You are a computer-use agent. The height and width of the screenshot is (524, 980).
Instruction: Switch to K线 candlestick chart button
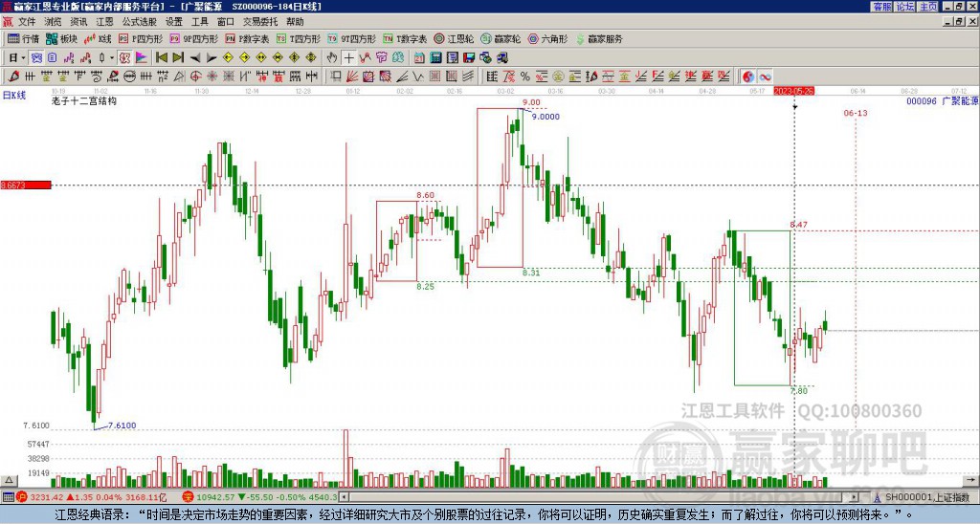coord(98,38)
